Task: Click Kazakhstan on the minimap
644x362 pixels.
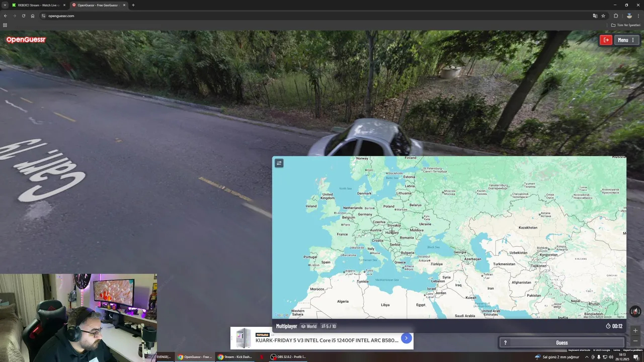Action: pyautogui.click(x=528, y=228)
